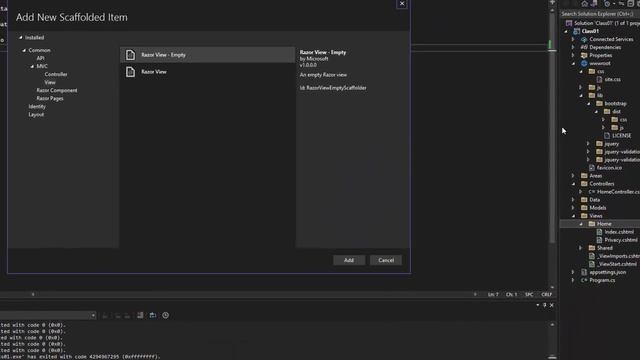Click the Models folder icon

click(x=584, y=208)
